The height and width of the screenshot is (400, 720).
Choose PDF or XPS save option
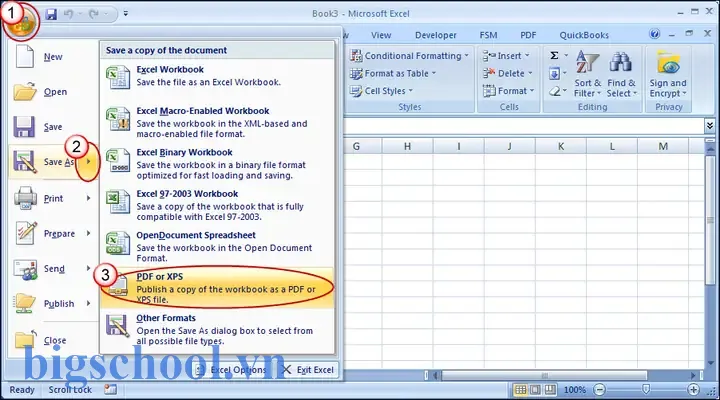point(218,287)
